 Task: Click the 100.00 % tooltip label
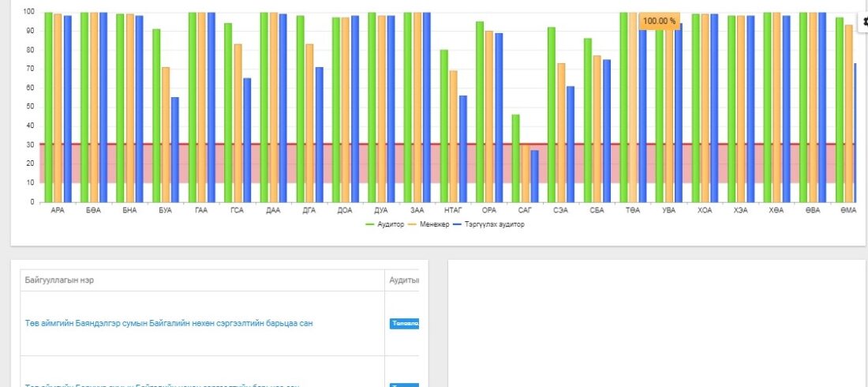pos(660,21)
